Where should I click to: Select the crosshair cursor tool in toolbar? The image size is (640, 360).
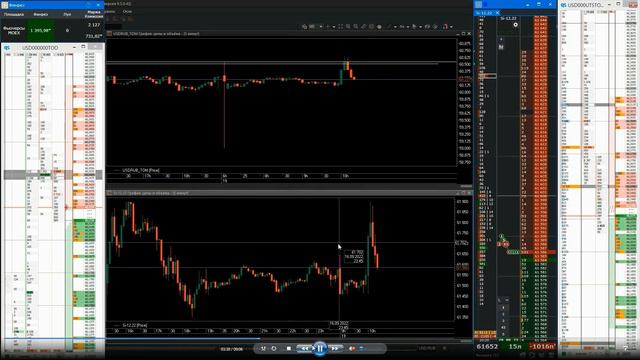(328, 27)
